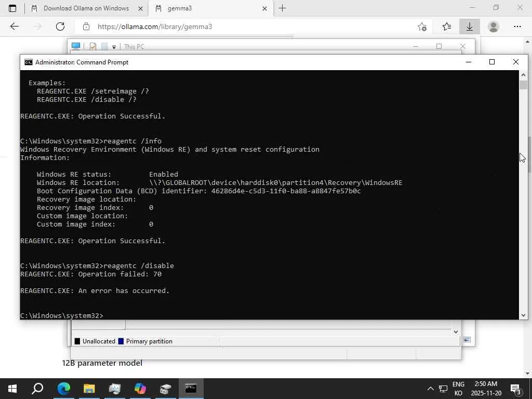Click the This PC window computer icon
Screen dimensions: 532x399
76,46
